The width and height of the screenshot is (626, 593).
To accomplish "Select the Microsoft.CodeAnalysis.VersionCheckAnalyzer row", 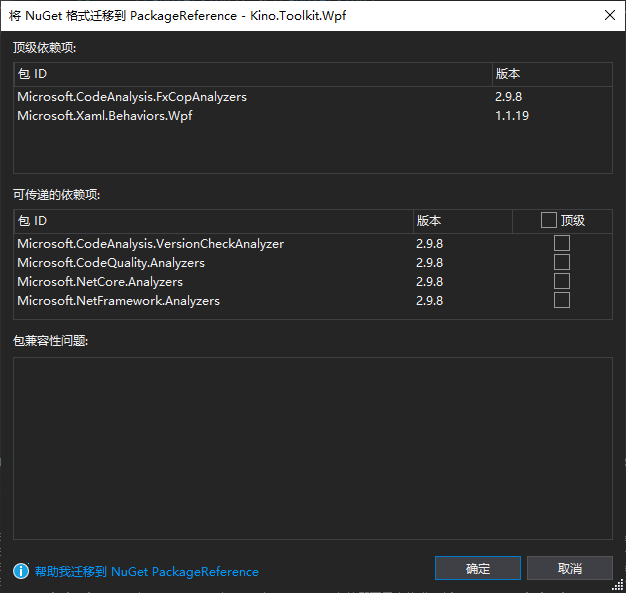I will tap(313, 244).
